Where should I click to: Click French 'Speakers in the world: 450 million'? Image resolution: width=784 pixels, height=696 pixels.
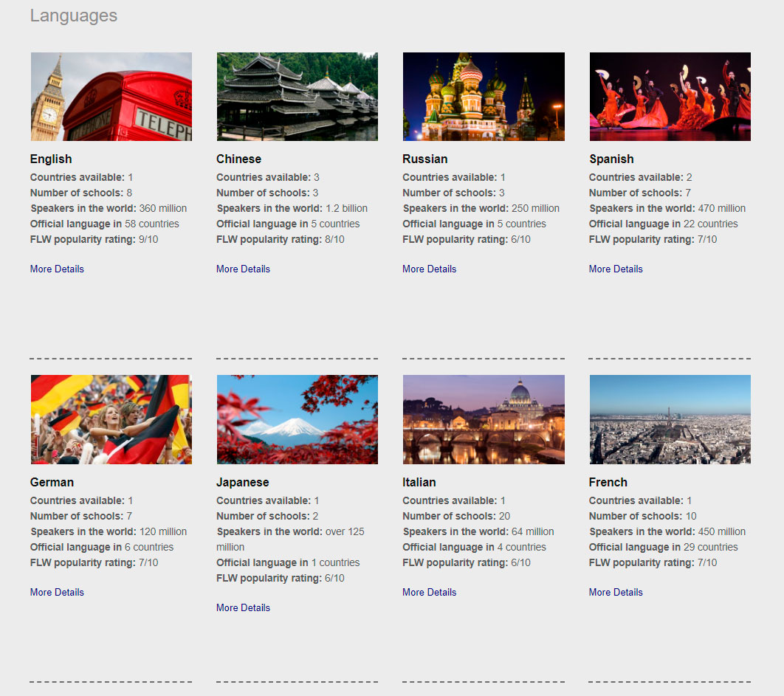pos(667,531)
